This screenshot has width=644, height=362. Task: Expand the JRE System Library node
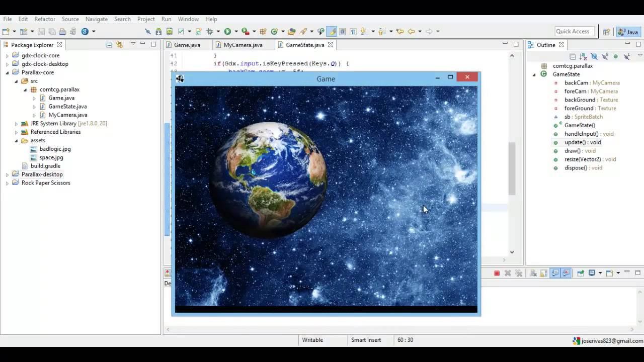pos(16,123)
